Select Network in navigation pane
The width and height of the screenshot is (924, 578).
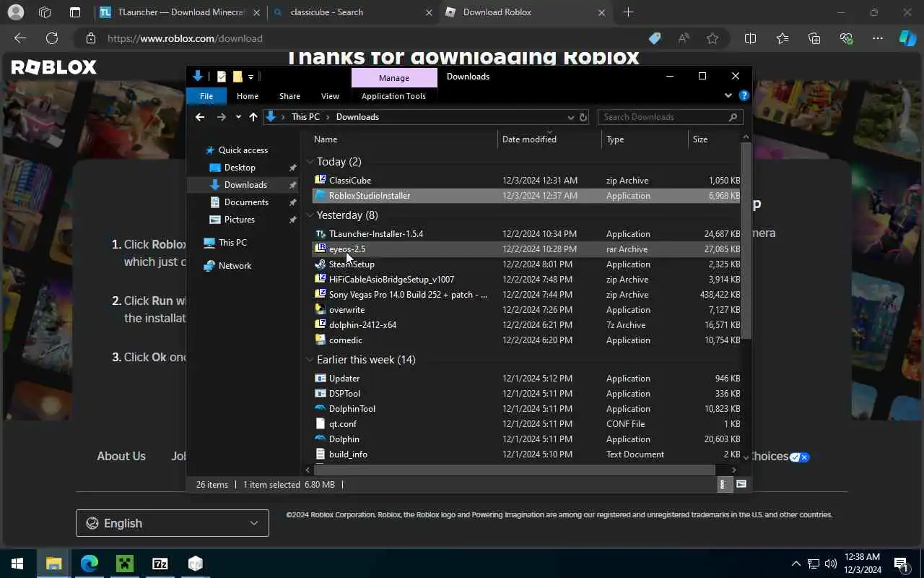[235, 266]
